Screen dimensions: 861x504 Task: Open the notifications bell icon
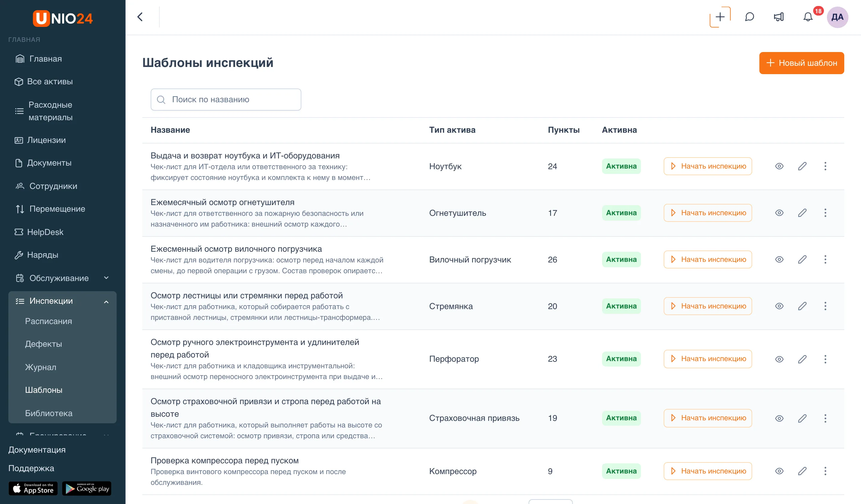click(x=808, y=17)
